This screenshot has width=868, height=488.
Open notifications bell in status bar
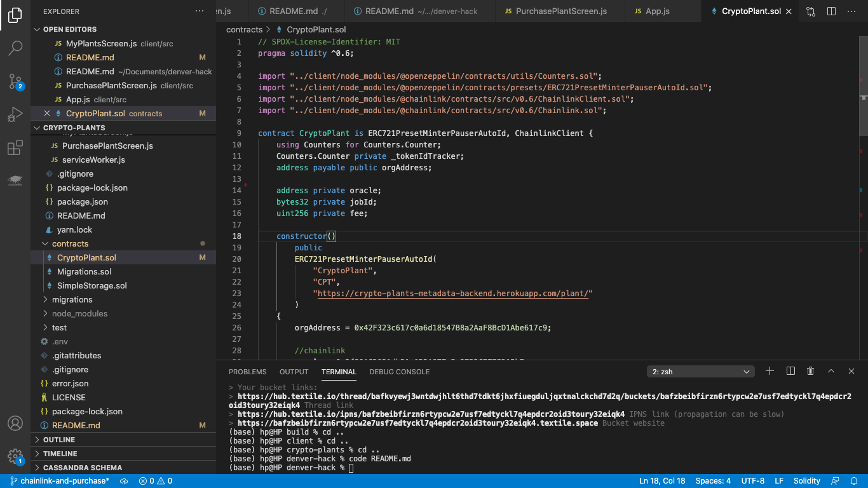click(x=855, y=481)
